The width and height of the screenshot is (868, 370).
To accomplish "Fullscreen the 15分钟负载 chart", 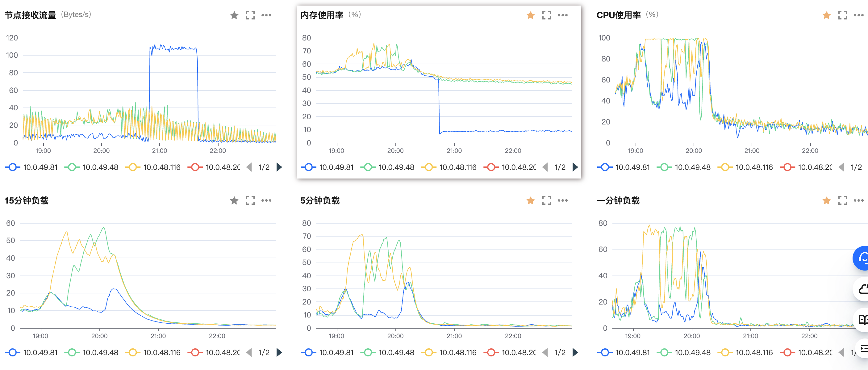I will [250, 201].
